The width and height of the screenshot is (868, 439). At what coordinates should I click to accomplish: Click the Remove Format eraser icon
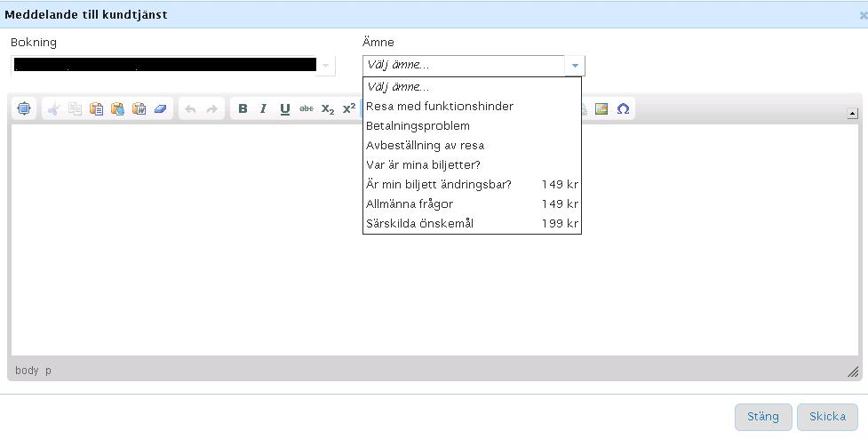(161, 108)
